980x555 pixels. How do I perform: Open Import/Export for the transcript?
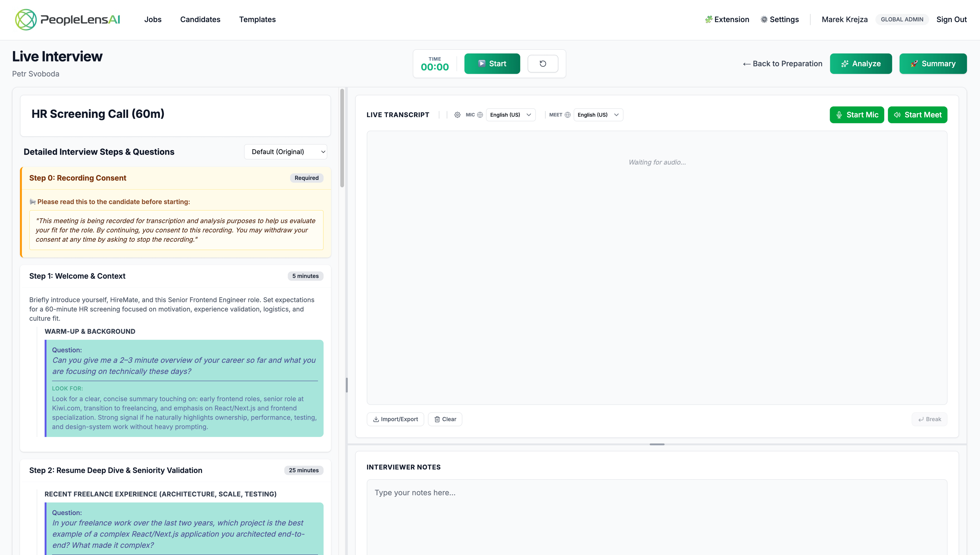point(395,419)
